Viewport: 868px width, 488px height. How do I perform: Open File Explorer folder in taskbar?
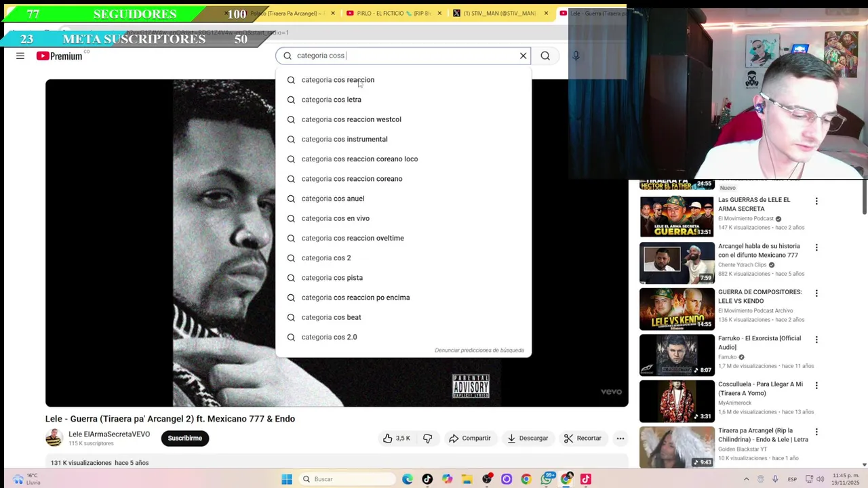[467, 479]
